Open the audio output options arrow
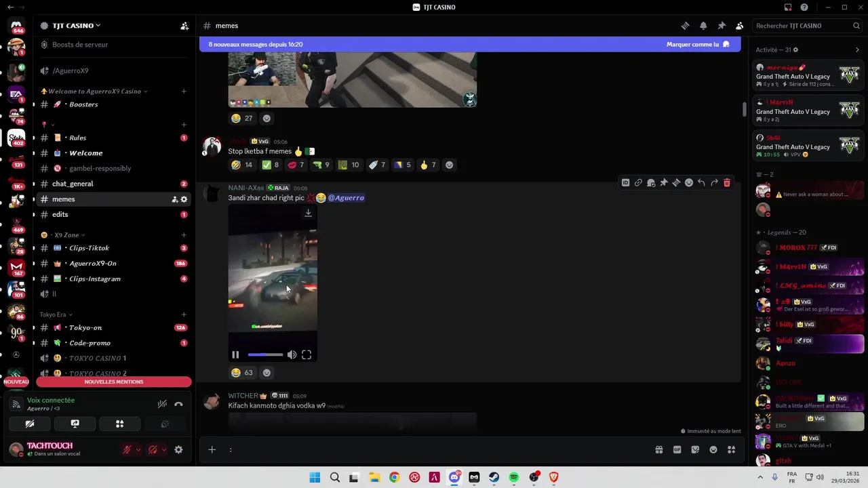The width and height of the screenshot is (868, 488). click(163, 449)
